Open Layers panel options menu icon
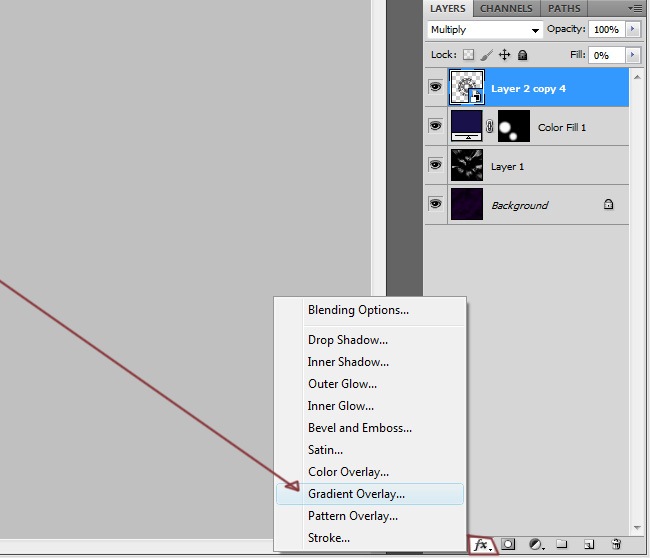 coord(635,8)
